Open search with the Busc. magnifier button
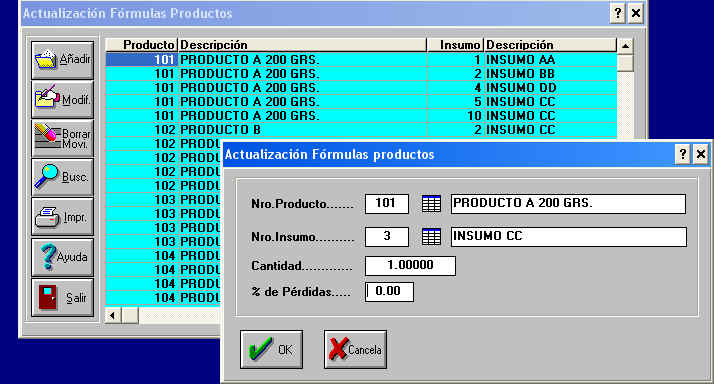The image size is (714, 384). (62, 177)
